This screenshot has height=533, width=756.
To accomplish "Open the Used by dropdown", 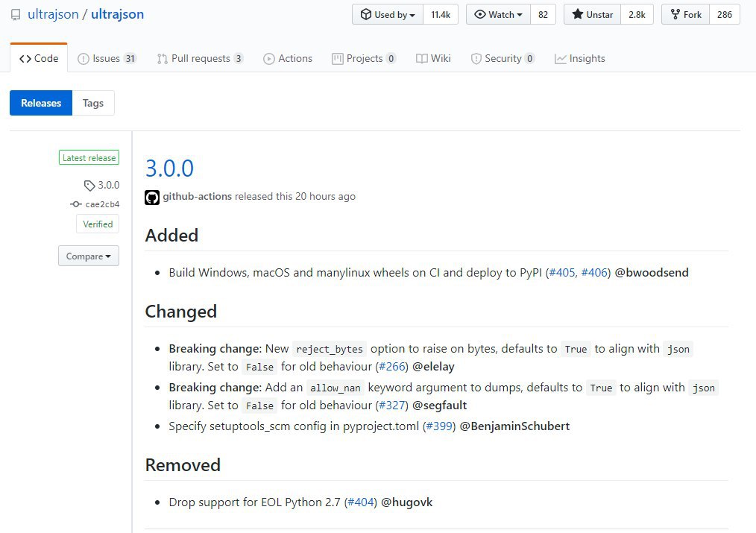I will pos(388,14).
